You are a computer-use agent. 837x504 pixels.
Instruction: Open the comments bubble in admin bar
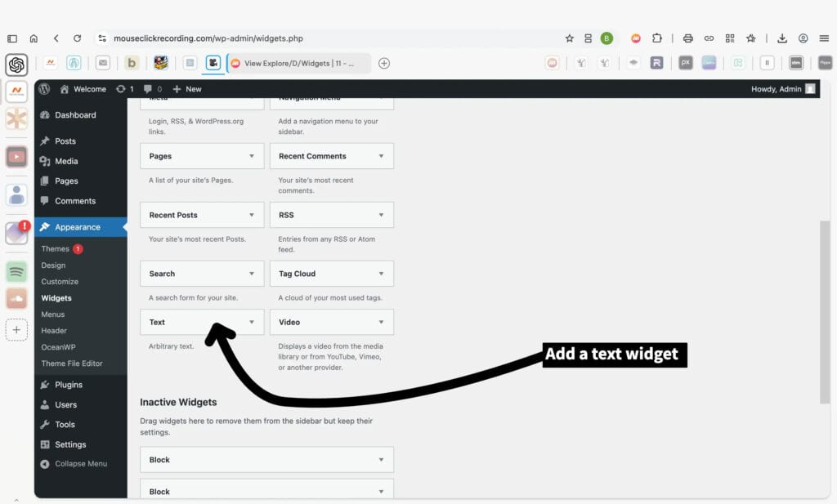pos(151,89)
